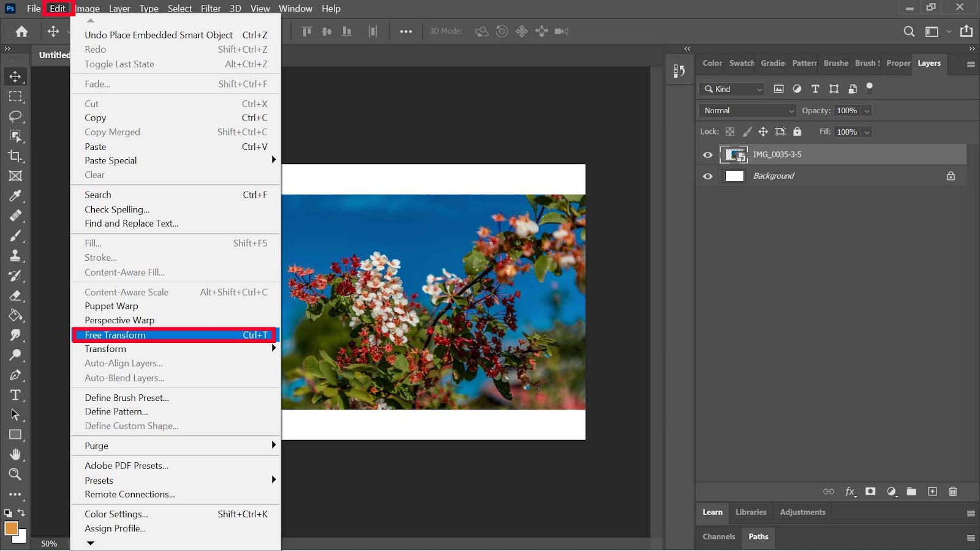The width and height of the screenshot is (980, 551).
Task: Click the align top edges icon
Action: tap(307, 31)
